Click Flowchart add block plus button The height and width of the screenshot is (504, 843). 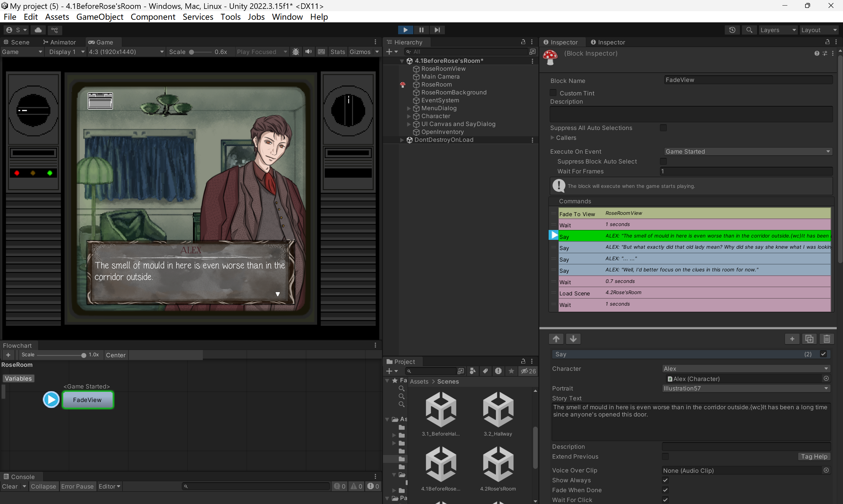(x=8, y=355)
